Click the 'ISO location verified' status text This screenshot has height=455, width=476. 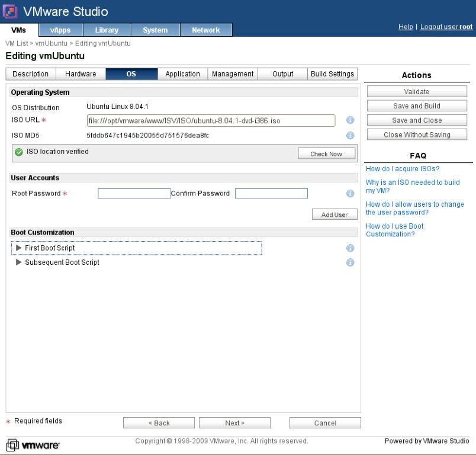tap(57, 151)
